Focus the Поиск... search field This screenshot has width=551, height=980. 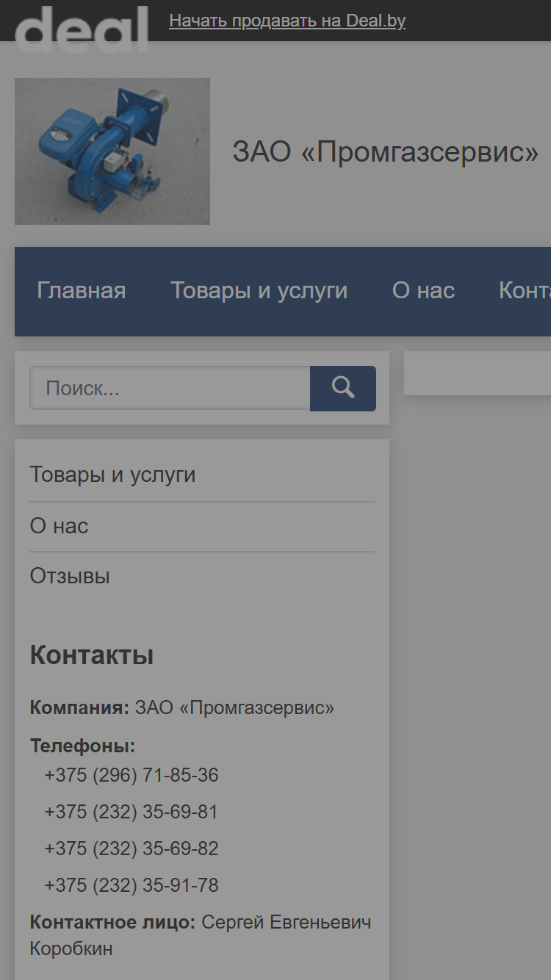[170, 388]
